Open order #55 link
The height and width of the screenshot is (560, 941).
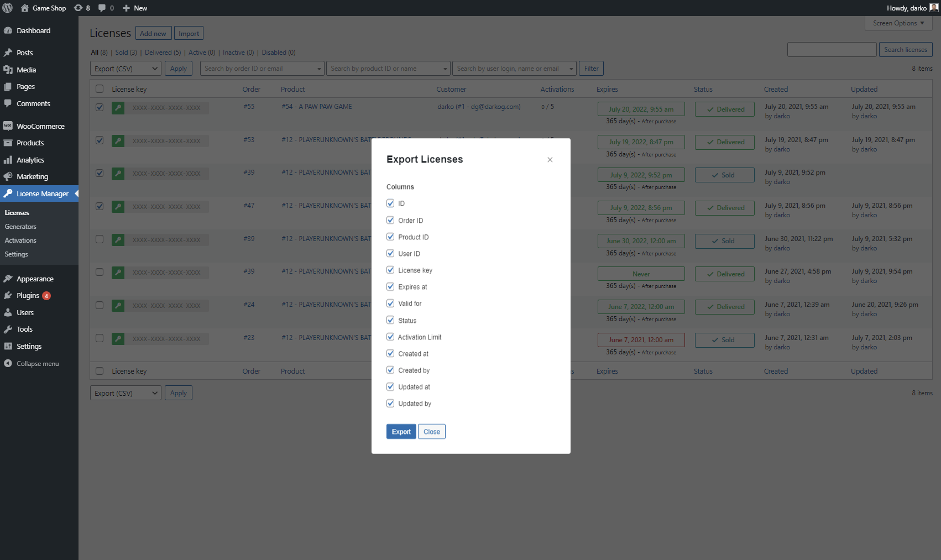click(249, 107)
